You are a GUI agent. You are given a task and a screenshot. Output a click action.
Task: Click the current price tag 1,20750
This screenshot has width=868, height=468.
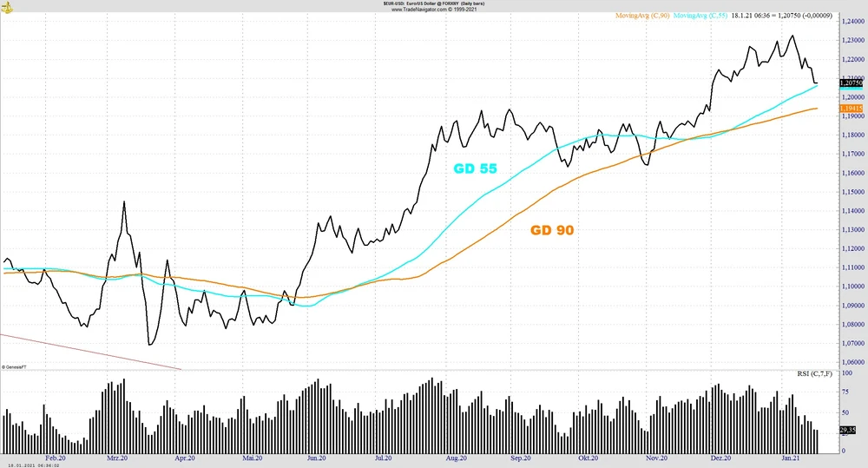851,82
